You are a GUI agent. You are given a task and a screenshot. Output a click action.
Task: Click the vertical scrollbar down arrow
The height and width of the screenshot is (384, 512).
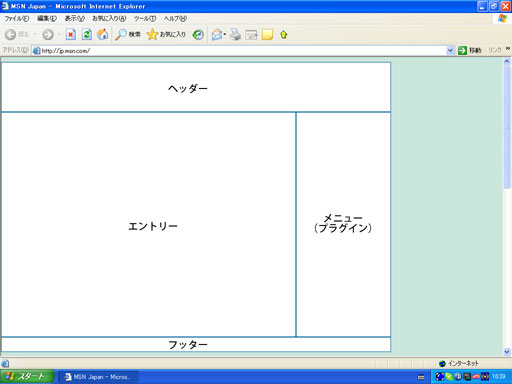coord(507,351)
